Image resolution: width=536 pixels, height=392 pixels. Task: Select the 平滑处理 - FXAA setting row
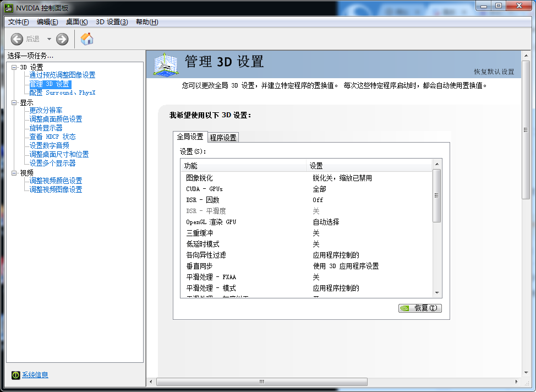(307, 277)
